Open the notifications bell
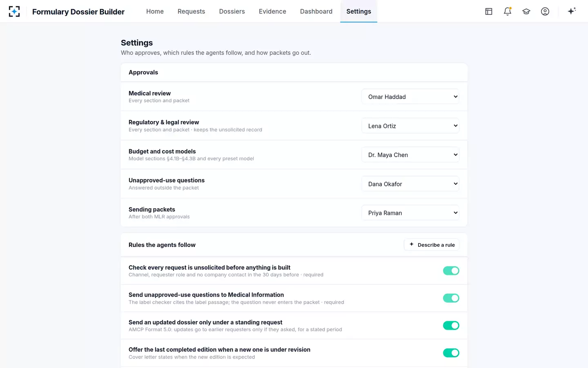588x368 pixels. (x=508, y=11)
